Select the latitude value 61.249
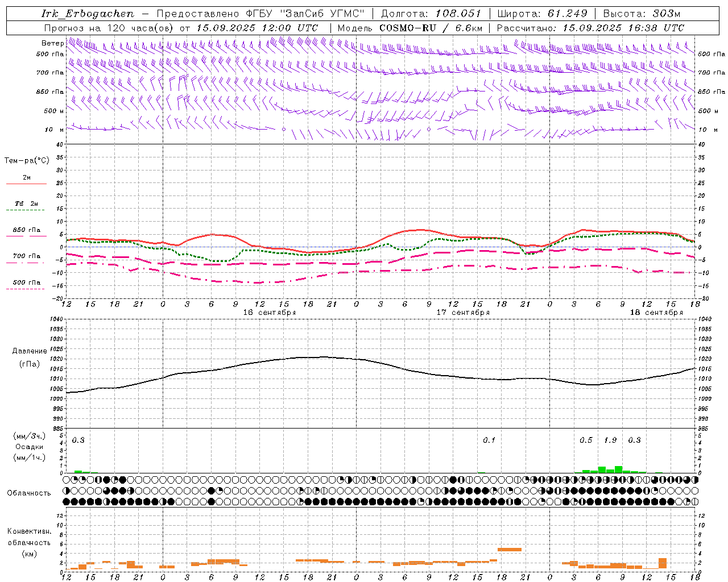 click(568, 14)
